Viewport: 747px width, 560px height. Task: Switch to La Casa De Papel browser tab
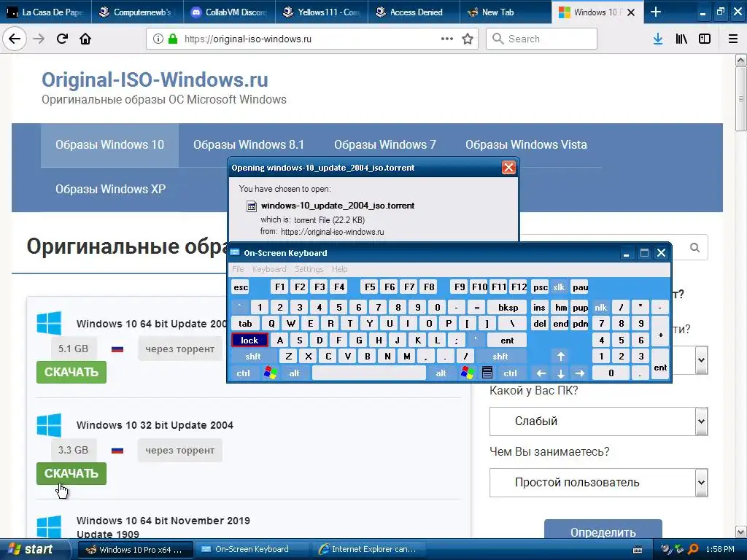tap(46, 12)
